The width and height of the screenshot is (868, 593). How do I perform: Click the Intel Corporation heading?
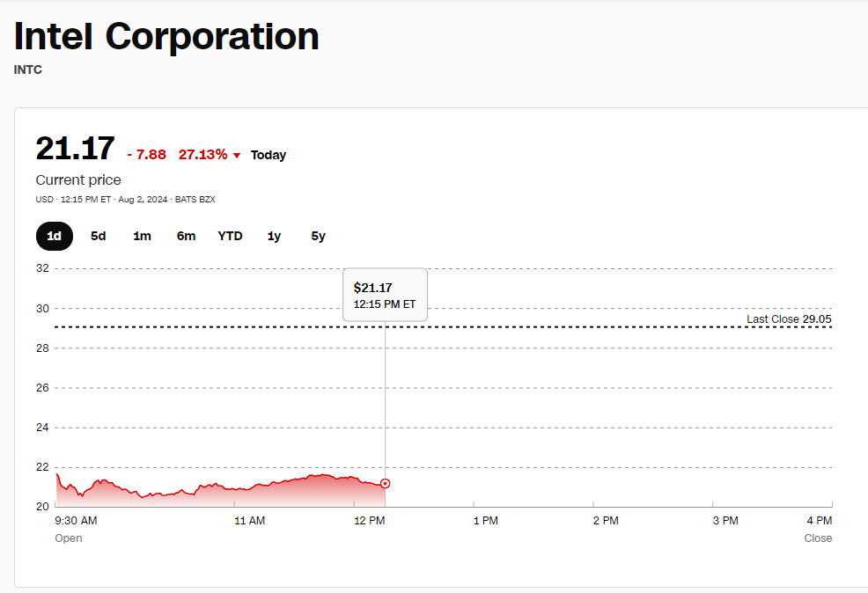click(x=166, y=36)
